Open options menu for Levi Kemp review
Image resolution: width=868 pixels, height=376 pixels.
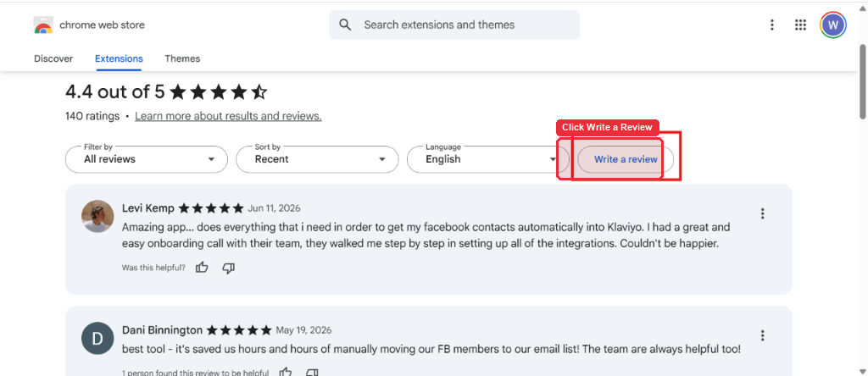(763, 213)
